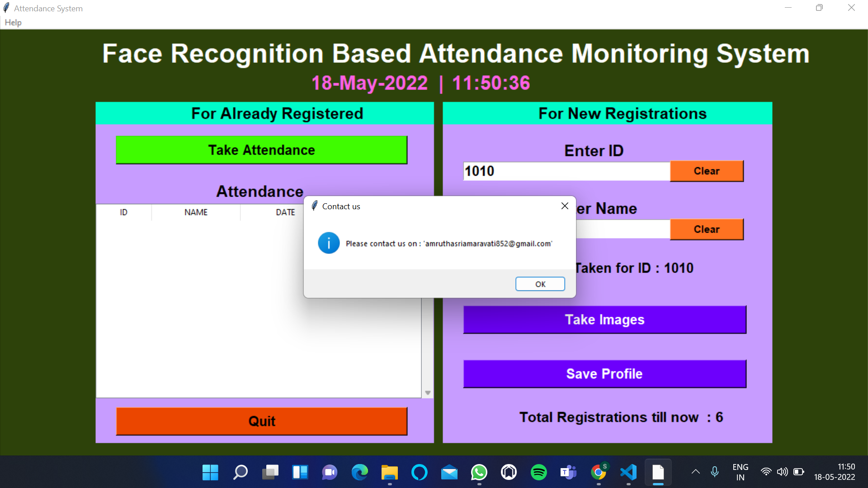Select the NAME column header

[x=196, y=212]
